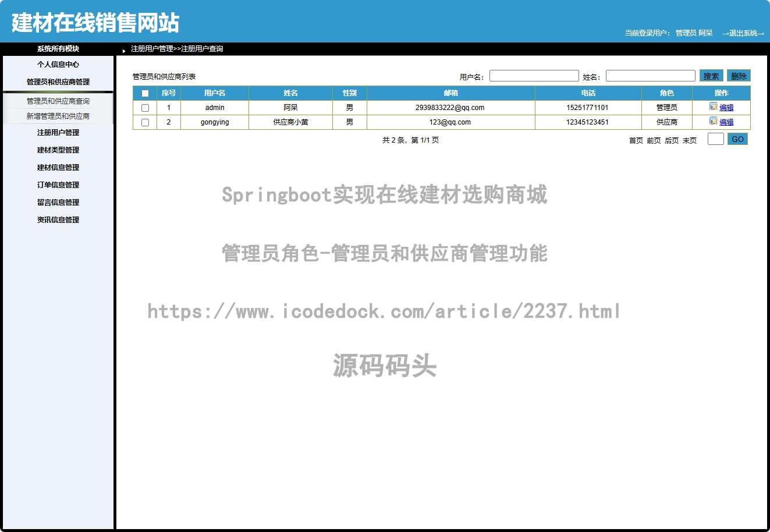Click the 序号 column header

169,93
